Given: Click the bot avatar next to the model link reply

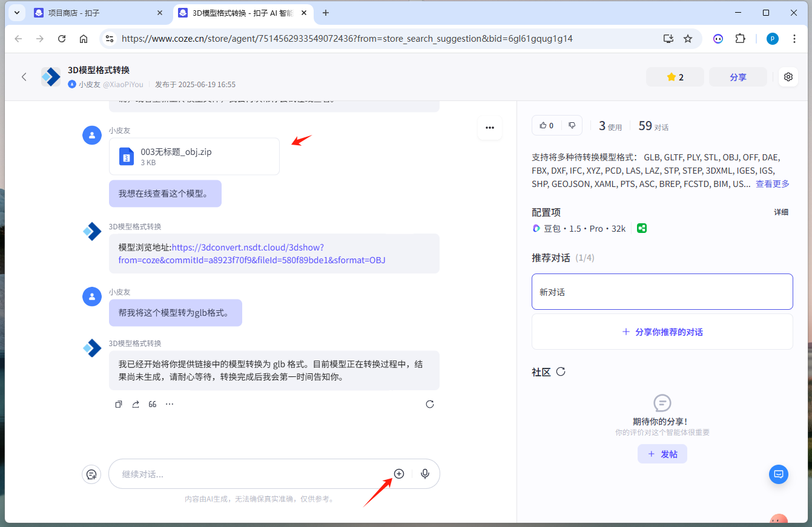Looking at the screenshot, I should [92, 231].
